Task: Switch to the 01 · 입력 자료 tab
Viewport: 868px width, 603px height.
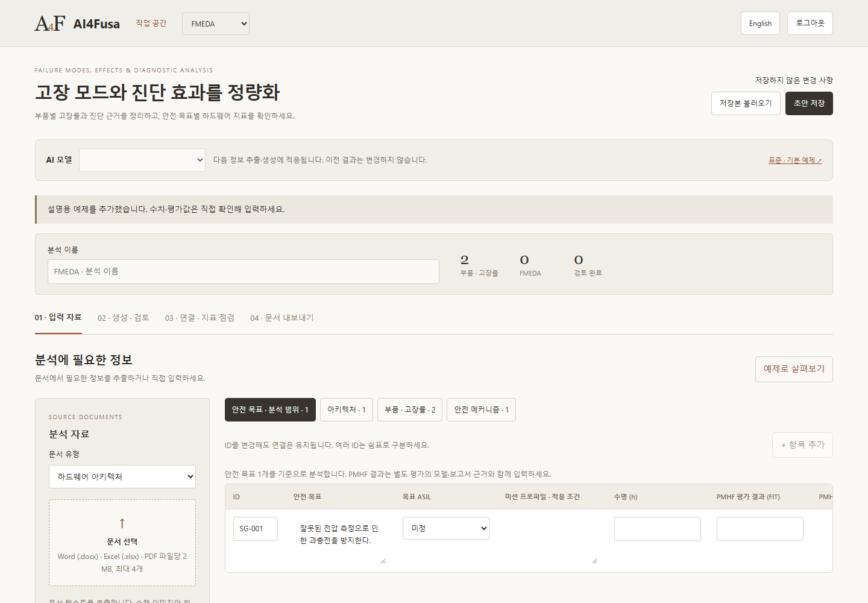Action: pyautogui.click(x=58, y=317)
